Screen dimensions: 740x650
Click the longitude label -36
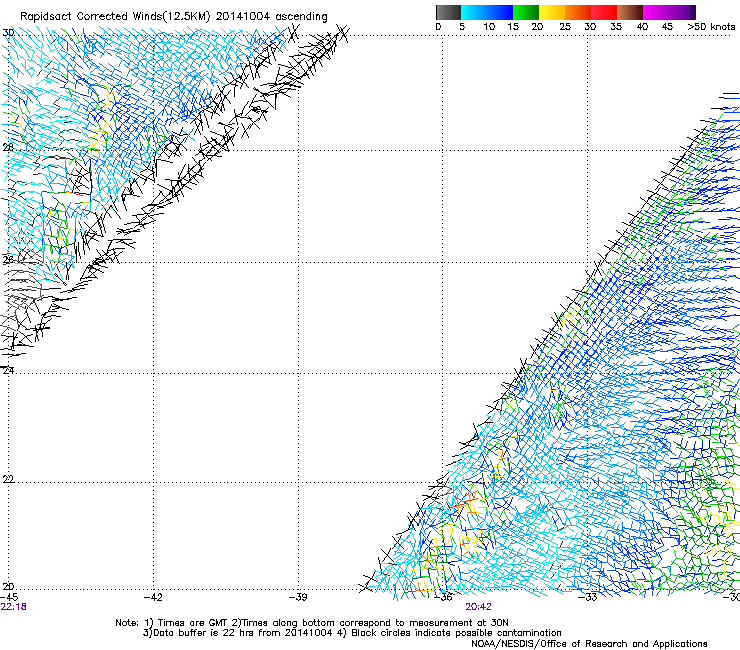coord(443,597)
